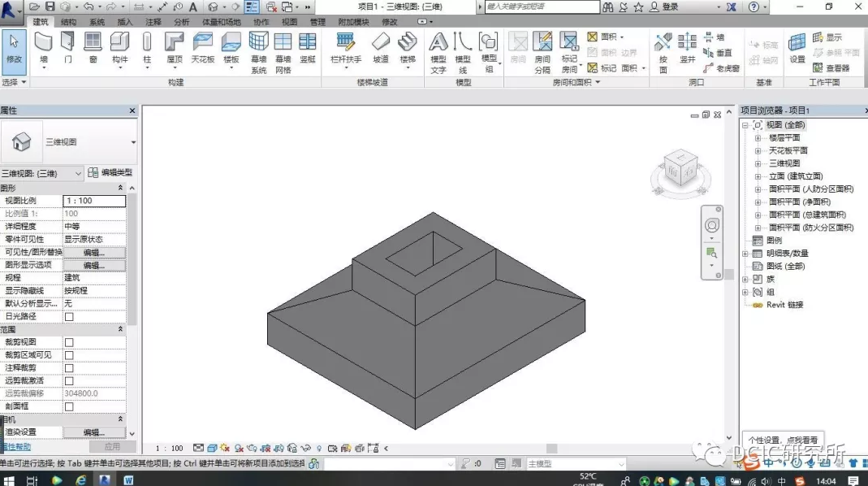Choose the 天花板 (Ceiling) tool
The width and height of the screenshot is (868, 486).
[x=203, y=46]
